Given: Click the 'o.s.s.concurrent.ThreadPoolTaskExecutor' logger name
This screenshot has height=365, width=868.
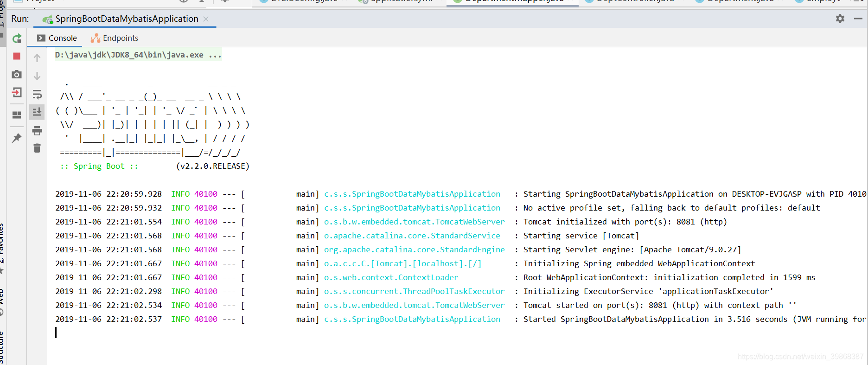Looking at the screenshot, I should point(415,291).
